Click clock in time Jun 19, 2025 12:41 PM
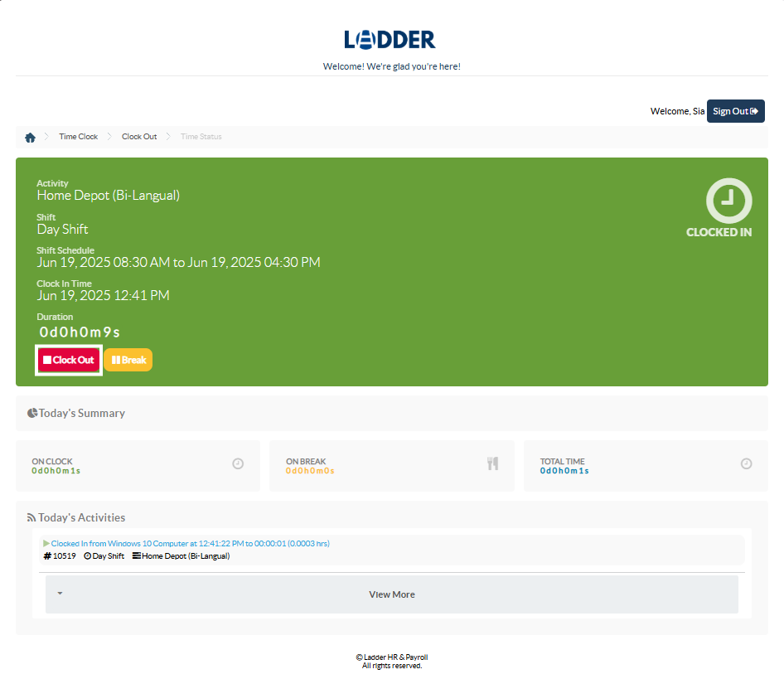784x679 pixels. coord(103,296)
